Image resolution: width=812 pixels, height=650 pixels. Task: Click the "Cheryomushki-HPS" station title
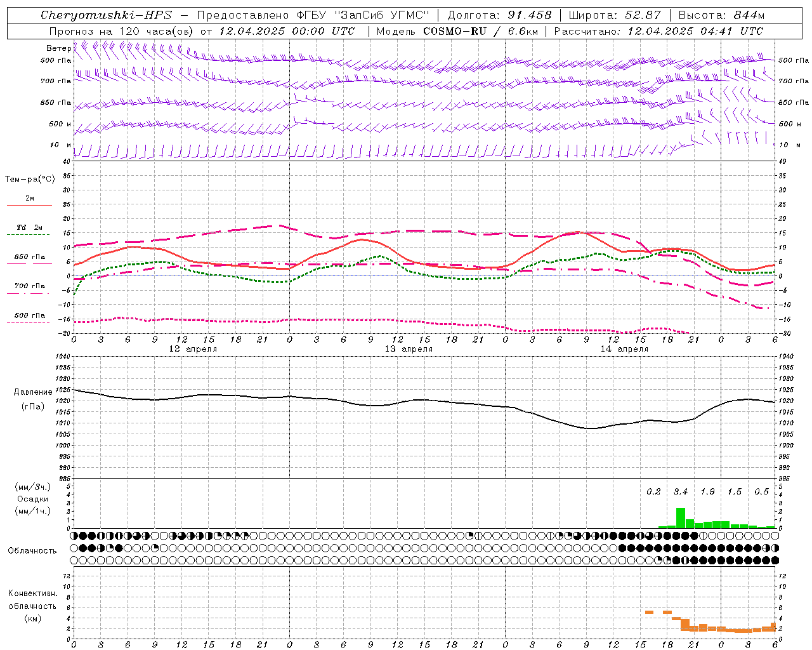(106, 15)
